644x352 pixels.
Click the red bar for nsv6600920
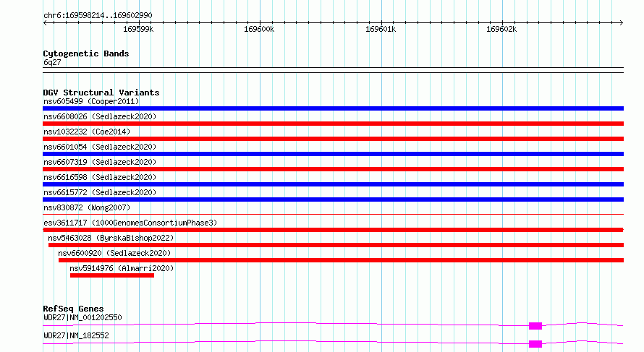click(341, 260)
